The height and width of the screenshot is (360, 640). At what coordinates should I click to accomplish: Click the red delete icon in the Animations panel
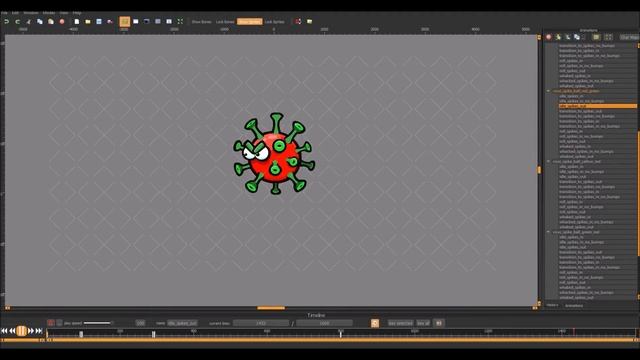[x=549, y=37]
